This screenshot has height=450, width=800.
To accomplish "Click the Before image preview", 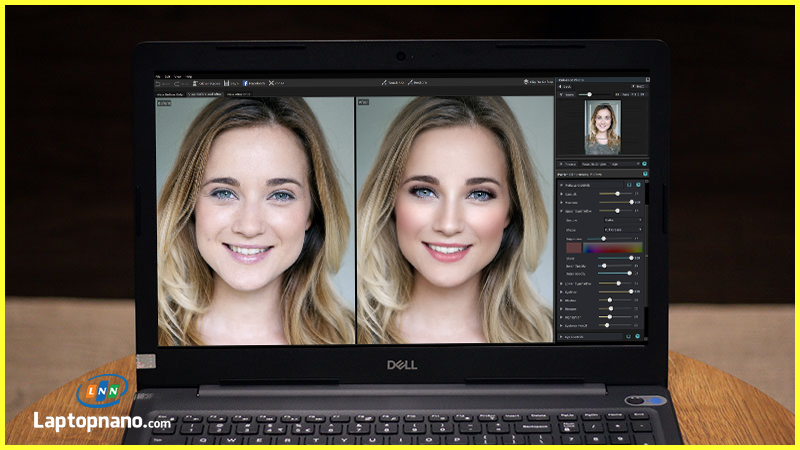I will (x=255, y=220).
